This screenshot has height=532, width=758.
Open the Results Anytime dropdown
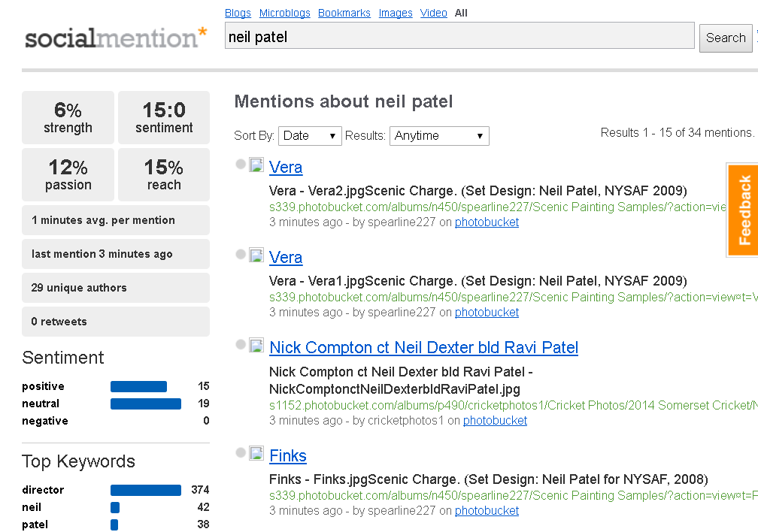439,136
